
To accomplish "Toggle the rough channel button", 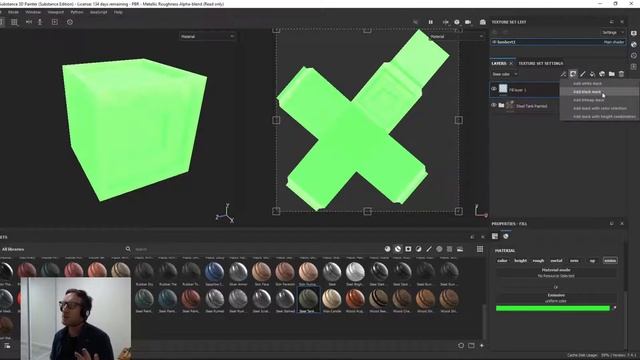I will 538,260.
